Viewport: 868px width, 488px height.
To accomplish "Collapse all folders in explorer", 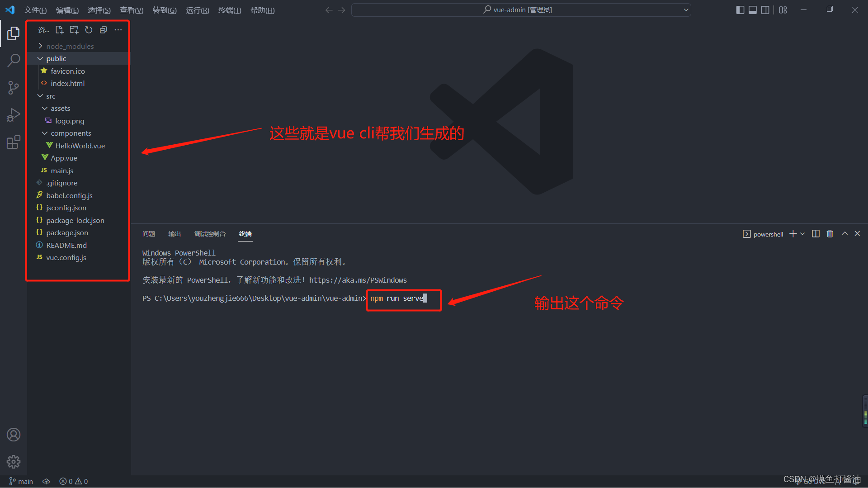I will click(x=104, y=30).
